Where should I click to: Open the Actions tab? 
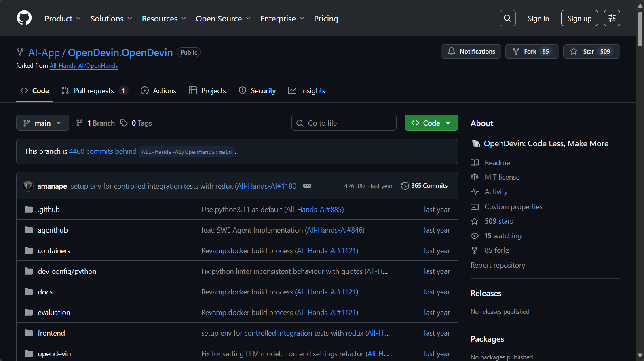[158, 91]
